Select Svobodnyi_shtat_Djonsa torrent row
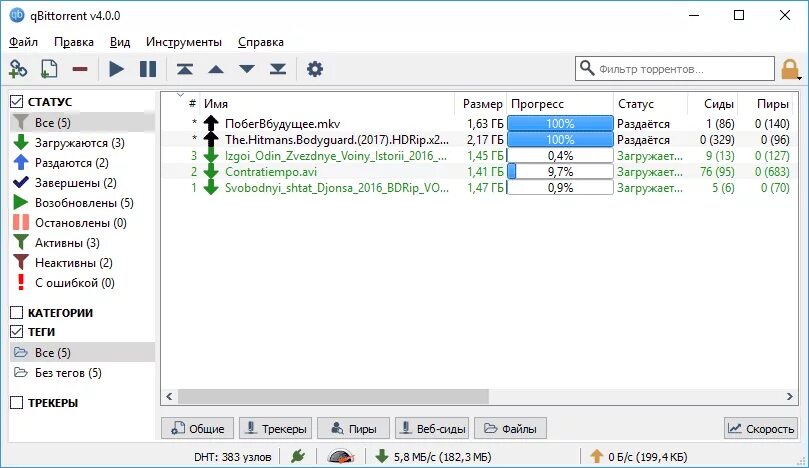Image resolution: width=809 pixels, height=468 pixels. 479,188
